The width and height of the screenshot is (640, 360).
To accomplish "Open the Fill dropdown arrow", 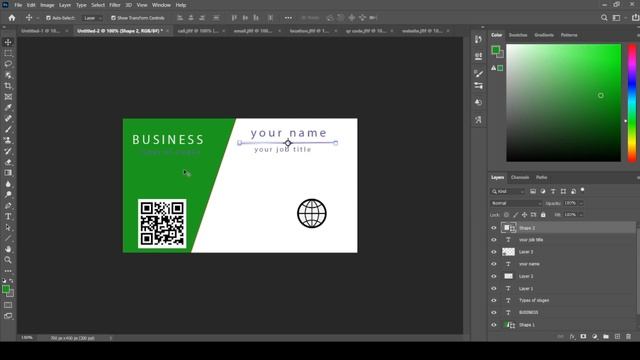I will tap(581, 215).
